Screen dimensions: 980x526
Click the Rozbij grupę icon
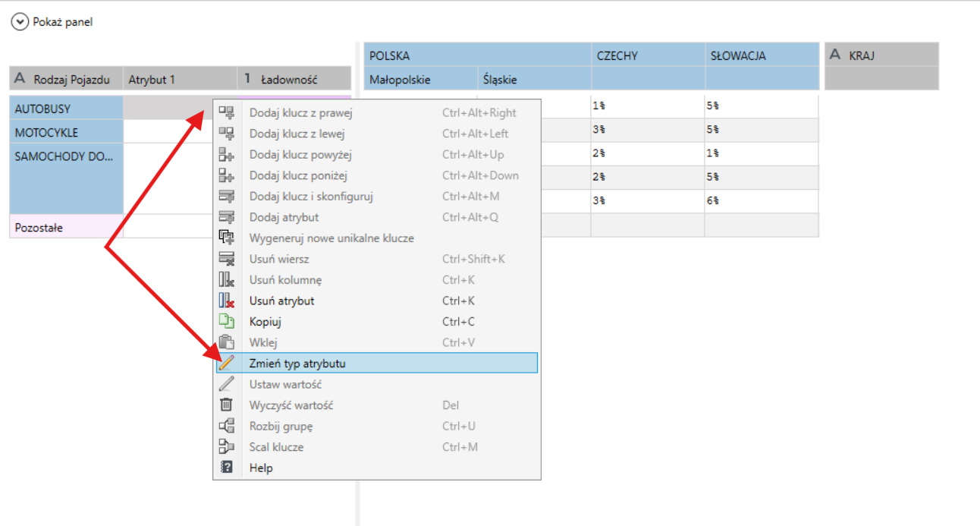pyautogui.click(x=226, y=426)
